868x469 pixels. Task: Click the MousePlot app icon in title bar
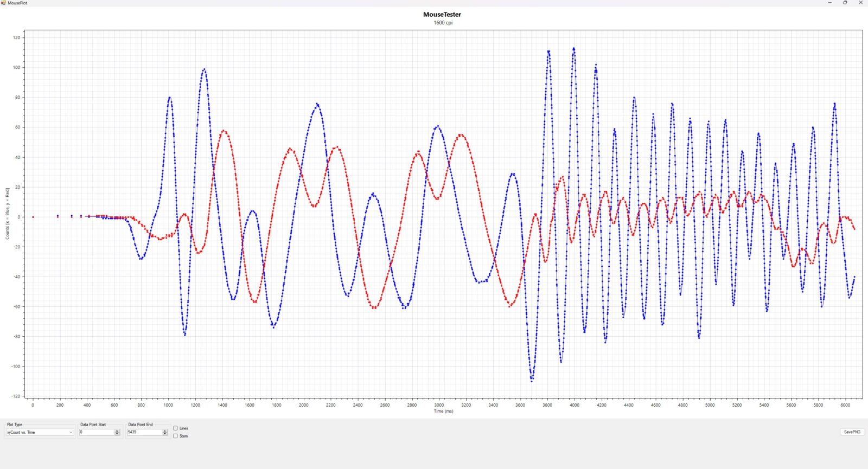pyautogui.click(x=3, y=3)
